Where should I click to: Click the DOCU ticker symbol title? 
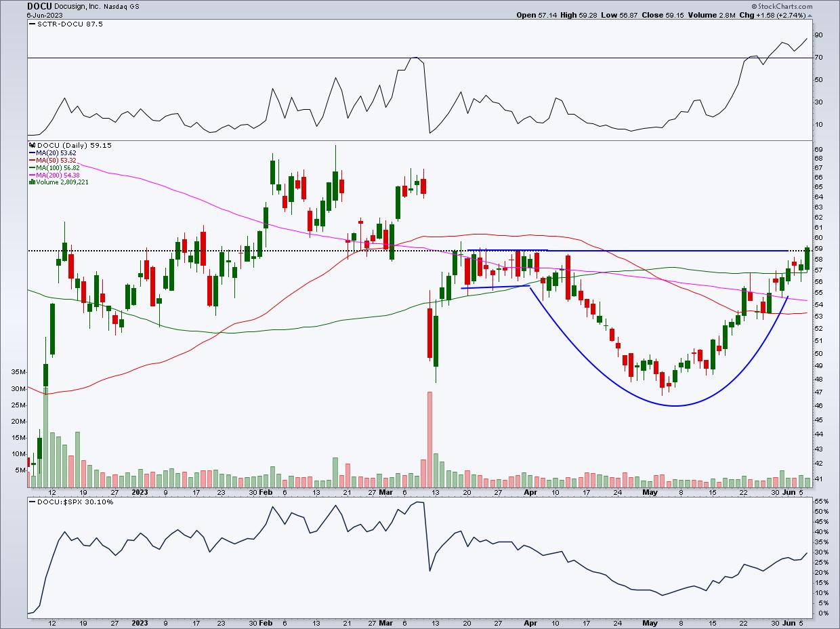pos(41,6)
